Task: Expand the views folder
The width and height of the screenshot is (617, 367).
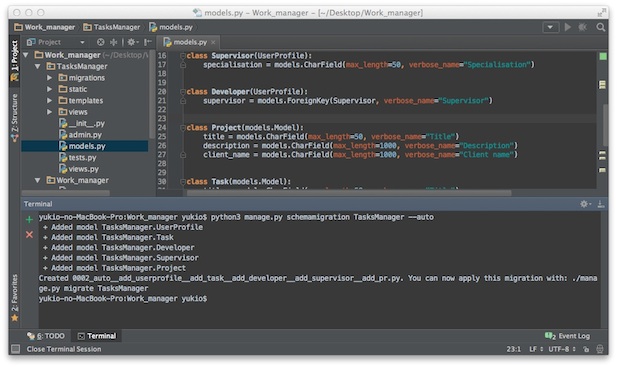Action: (x=50, y=112)
